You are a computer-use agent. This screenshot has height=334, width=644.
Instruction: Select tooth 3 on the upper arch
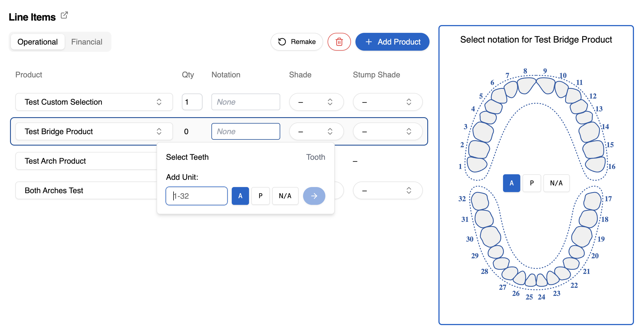pos(483,132)
